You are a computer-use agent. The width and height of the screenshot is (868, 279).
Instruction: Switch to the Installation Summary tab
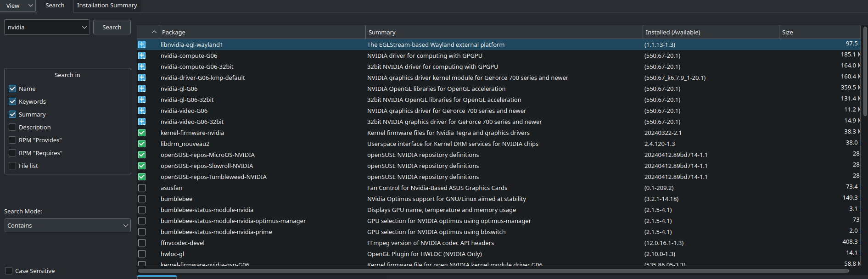107,6
